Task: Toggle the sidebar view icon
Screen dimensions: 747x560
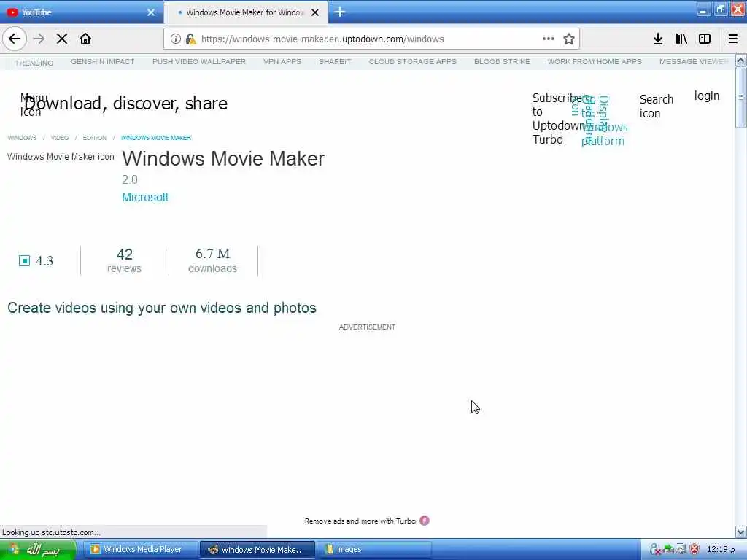Action: 705,39
